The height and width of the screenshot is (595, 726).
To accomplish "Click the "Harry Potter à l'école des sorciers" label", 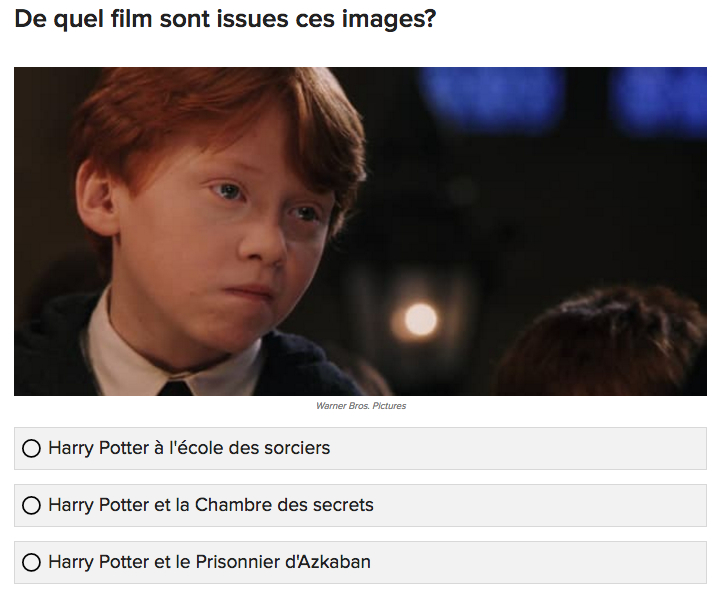I will 189,449.
